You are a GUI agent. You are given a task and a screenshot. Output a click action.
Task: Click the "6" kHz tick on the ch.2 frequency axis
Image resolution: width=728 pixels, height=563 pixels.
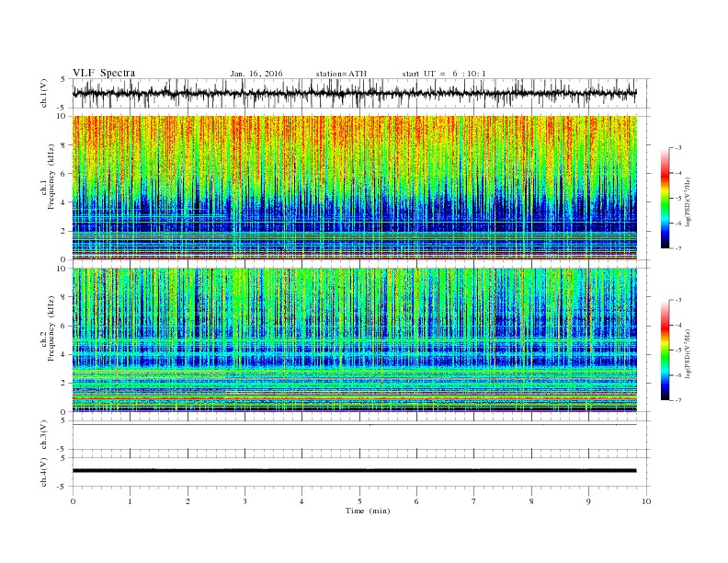tap(64, 326)
